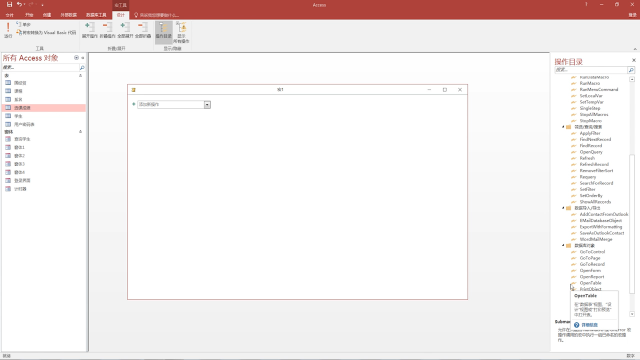Image resolution: width=640 pixels, height=360 pixels.
Task: Switch to the Database Tools (数据库工具) tab
Action: point(96,15)
